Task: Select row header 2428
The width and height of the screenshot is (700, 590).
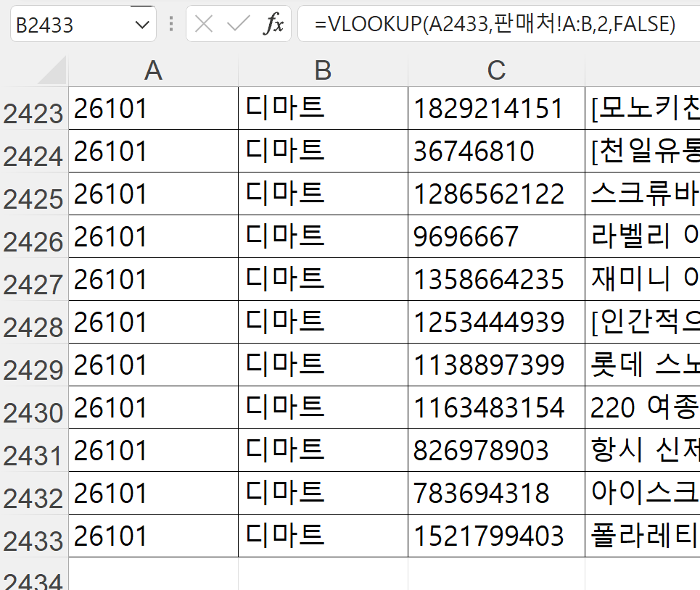Action: pyautogui.click(x=34, y=323)
